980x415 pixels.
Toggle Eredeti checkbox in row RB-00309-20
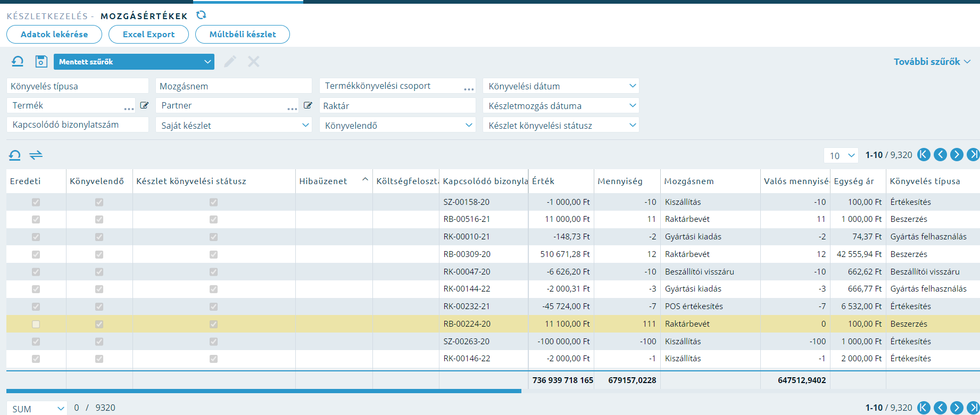coord(36,254)
